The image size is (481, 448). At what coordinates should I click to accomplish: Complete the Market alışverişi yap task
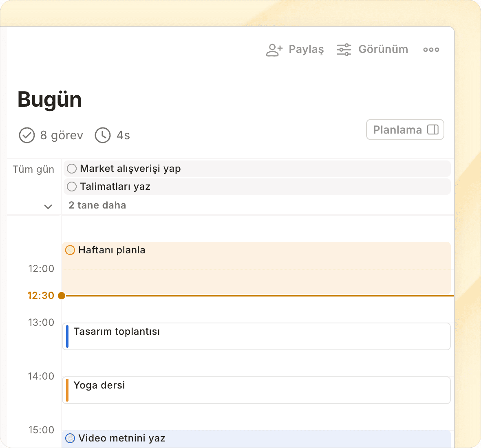point(72,169)
